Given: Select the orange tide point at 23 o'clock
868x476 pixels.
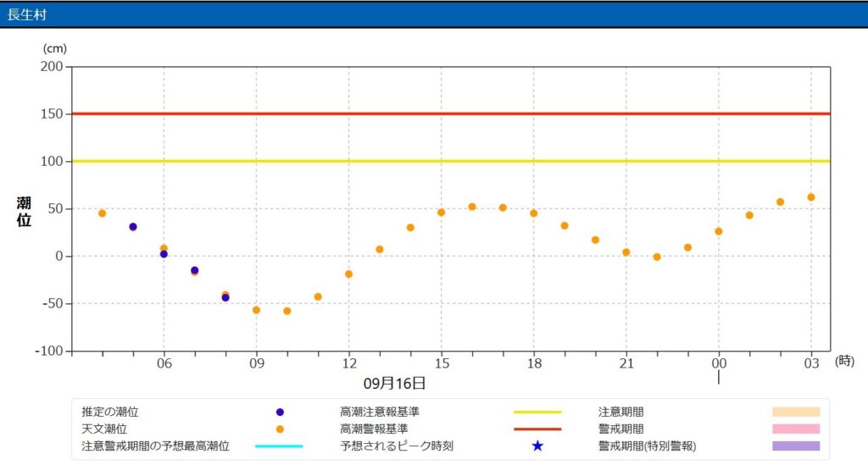Looking at the screenshot, I should [688, 247].
